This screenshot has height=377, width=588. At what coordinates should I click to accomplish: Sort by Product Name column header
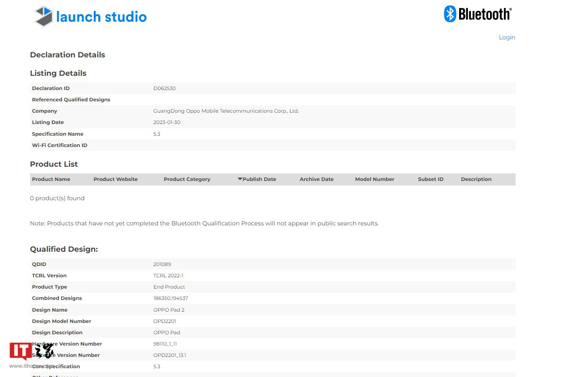(x=51, y=179)
